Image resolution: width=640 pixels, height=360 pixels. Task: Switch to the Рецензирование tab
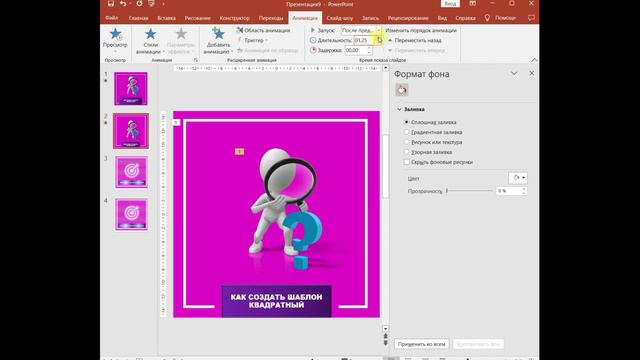click(x=408, y=18)
